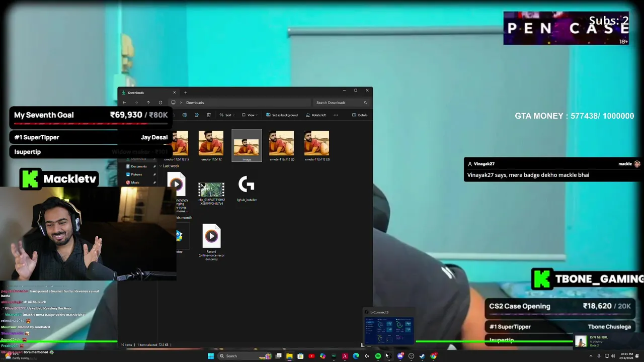This screenshot has width=644, height=362.
Task: Open Music in Explorer sidebar
Action: click(135, 183)
